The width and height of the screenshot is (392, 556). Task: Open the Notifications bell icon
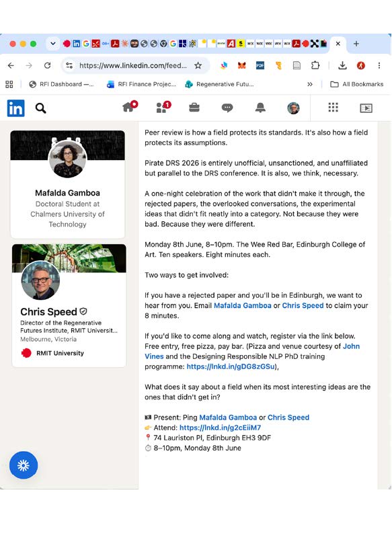(x=260, y=108)
